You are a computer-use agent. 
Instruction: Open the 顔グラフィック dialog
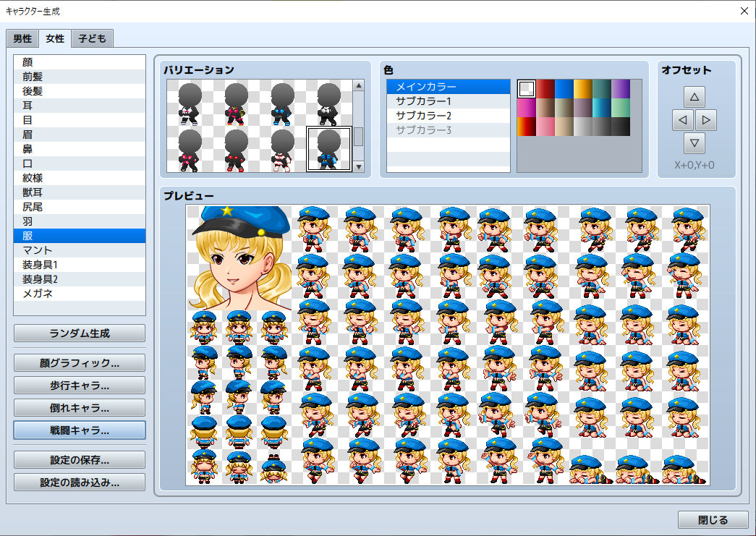(79, 362)
